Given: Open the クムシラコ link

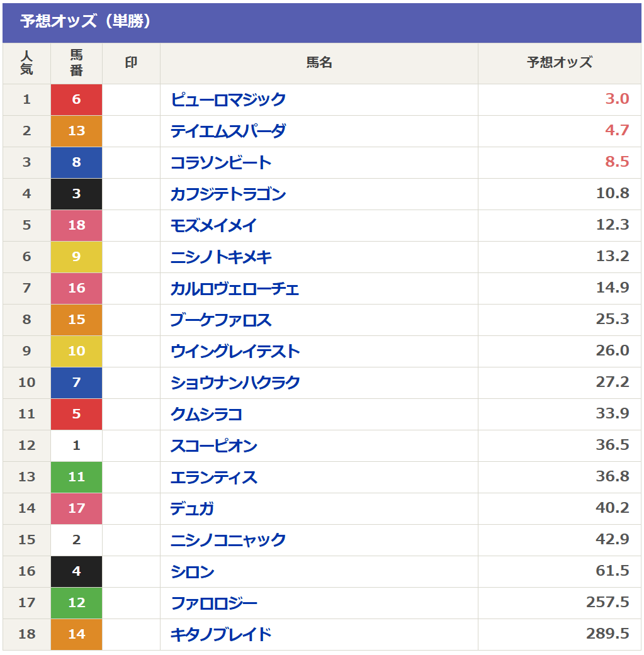Looking at the screenshot, I should coord(206,414).
